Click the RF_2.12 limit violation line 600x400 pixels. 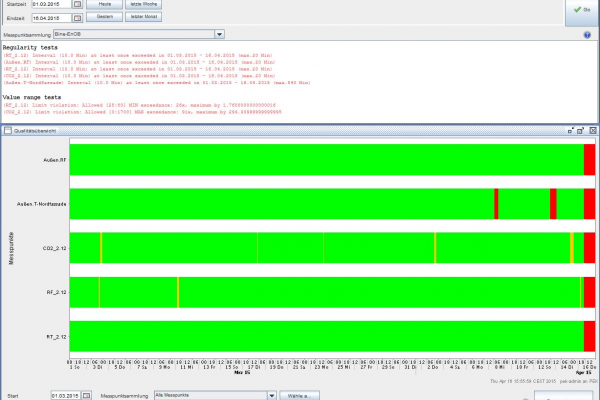140,105
